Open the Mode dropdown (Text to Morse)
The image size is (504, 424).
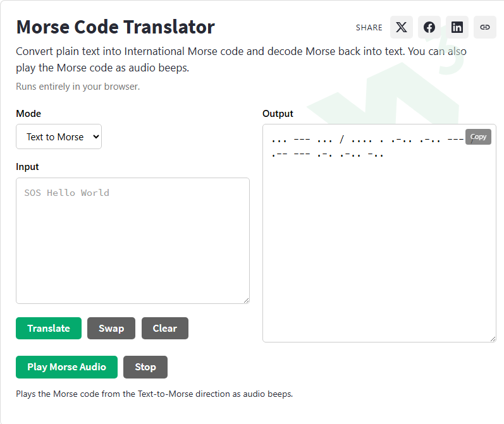(59, 136)
